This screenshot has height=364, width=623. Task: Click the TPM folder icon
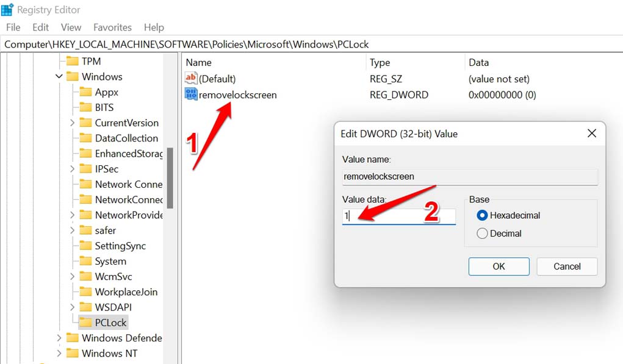coord(73,61)
